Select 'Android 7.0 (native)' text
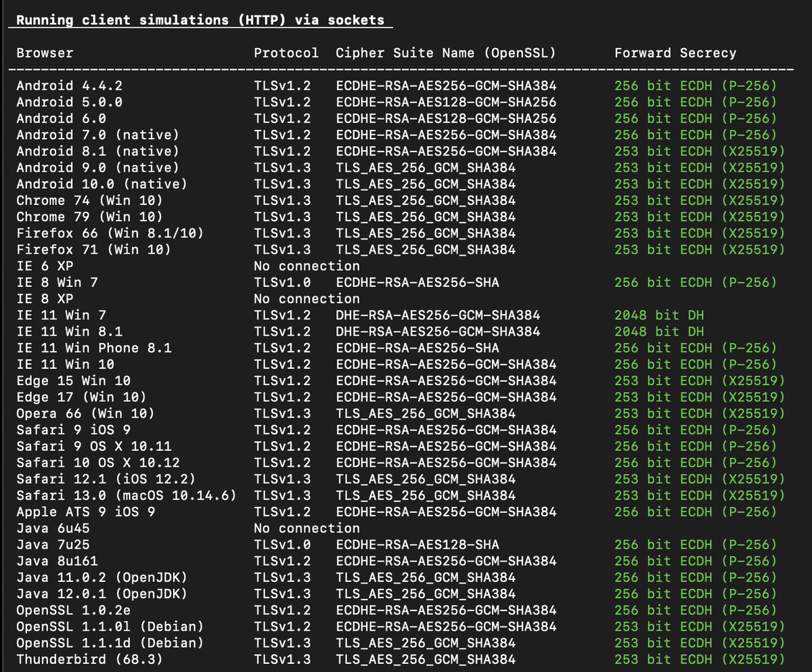812x672 pixels. (x=98, y=135)
